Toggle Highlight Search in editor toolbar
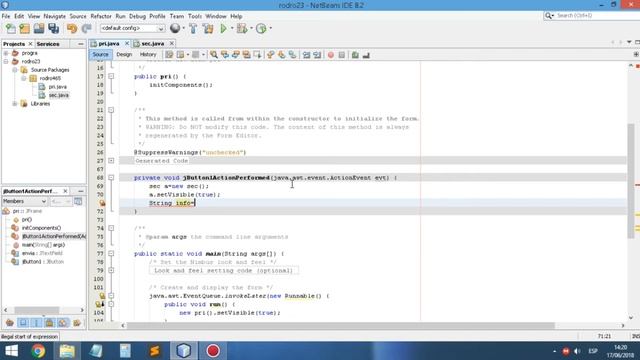This screenshot has height=360, width=640. point(247,55)
